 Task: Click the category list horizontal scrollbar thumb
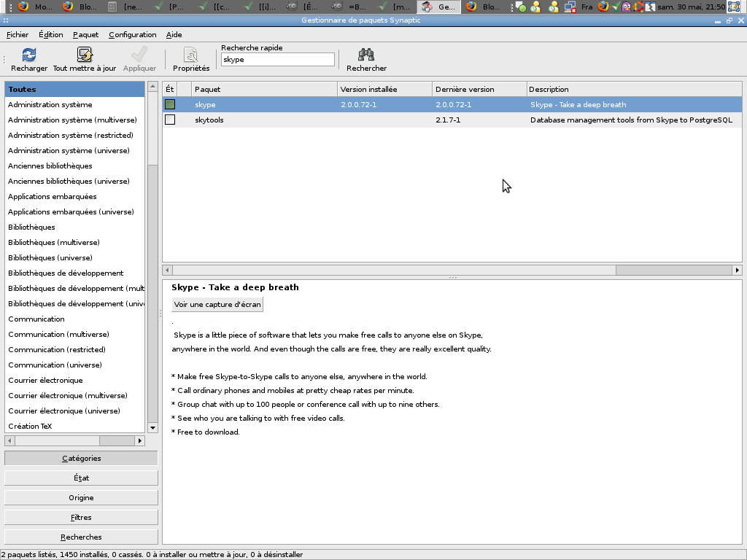pyautogui.click(x=117, y=440)
